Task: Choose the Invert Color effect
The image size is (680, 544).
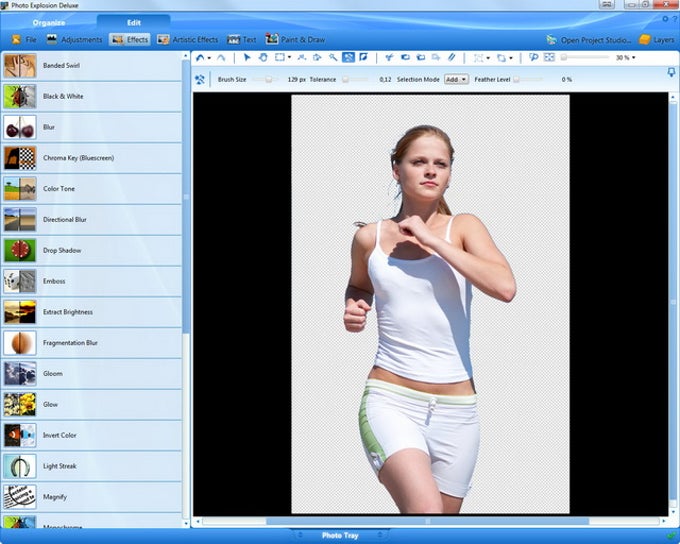Action: point(92,435)
